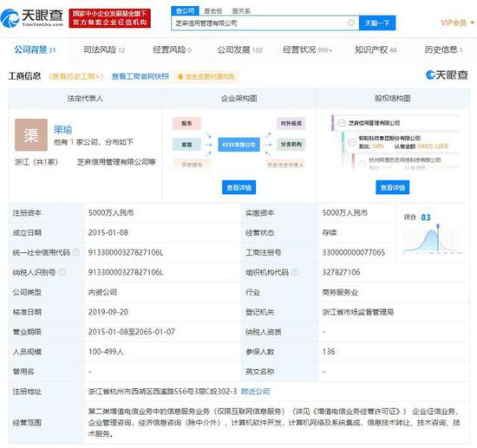Switch to the 查关系 search tab

click(x=241, y=11)
